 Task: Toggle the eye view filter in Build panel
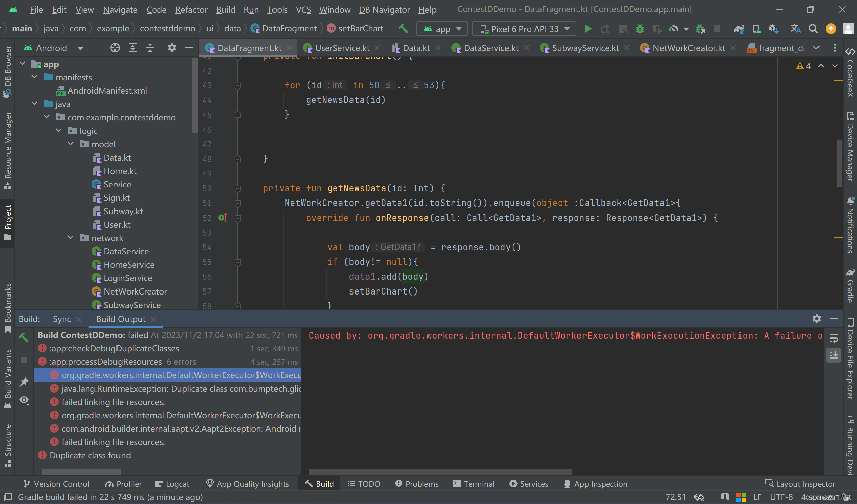coord(24,400)
